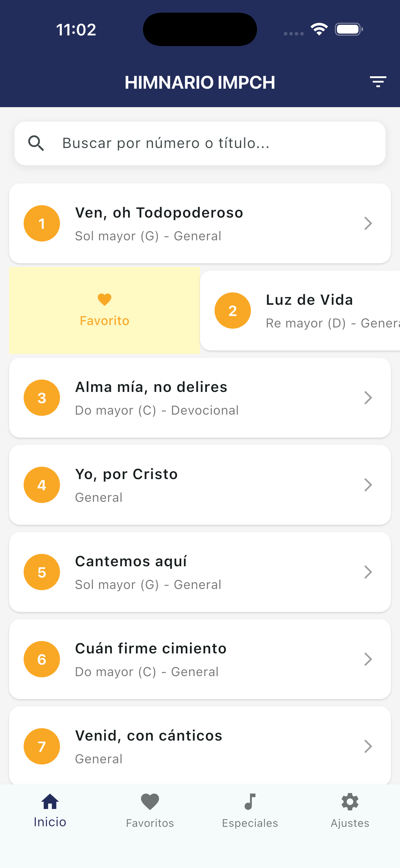
Task: Tap the Wi-Fi status icon
Action: coord(319,29)
